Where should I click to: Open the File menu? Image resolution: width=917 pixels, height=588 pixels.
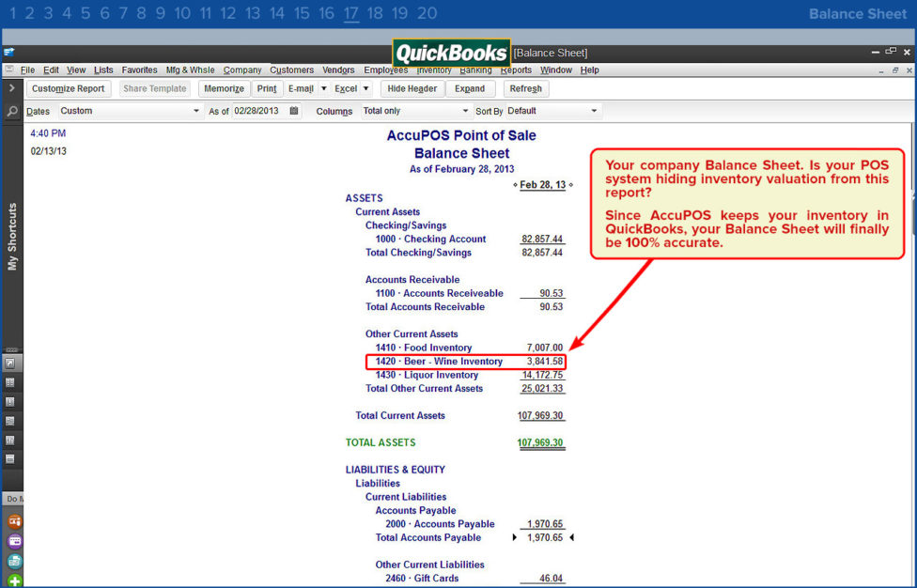(27, 70)
